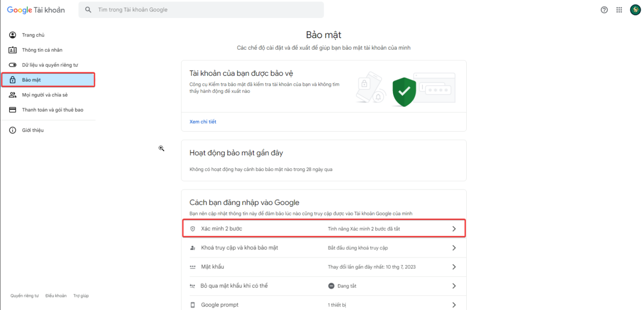Expand the Mật khẩu row arrow
The image size is (644, 310).
coord(454,267)
